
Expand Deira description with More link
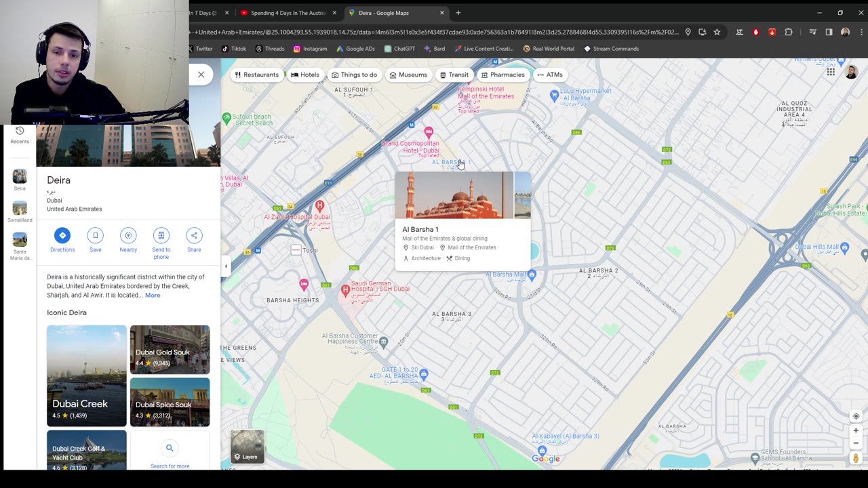[x=153, y=296]
